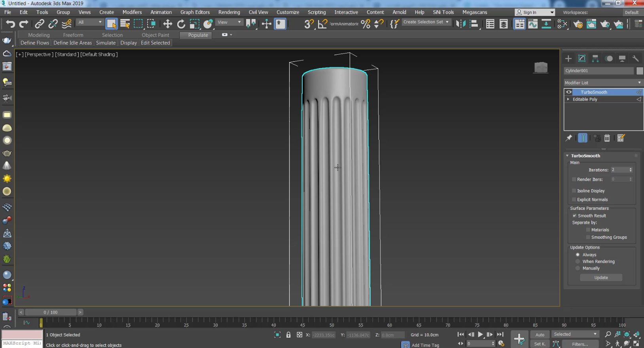Image resolution: width=644 pixels, height=348 pixels.
Task: Pick the Select and Scale tool
Action: pyautogui.click(x=195, y=24)
